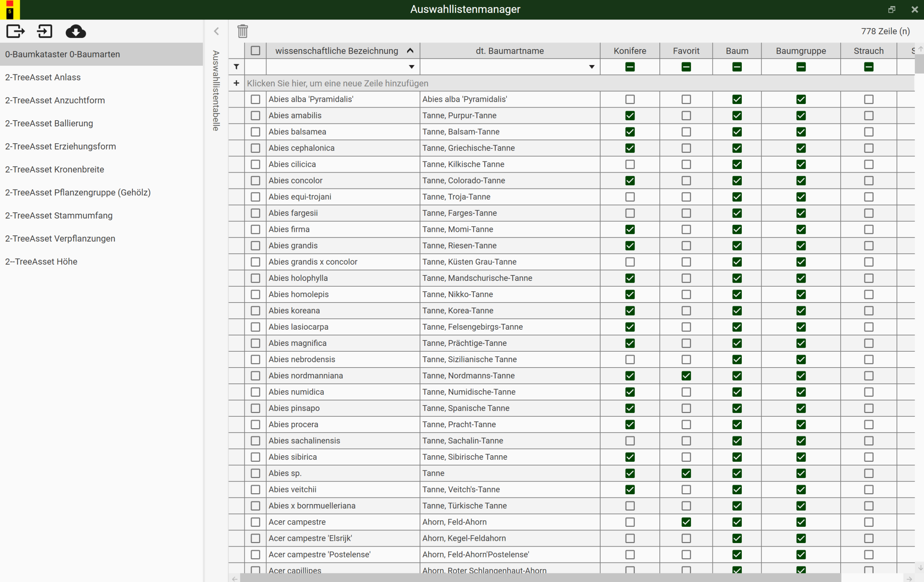Click the vertical scrollbar thumb
The width and height of the screenshot is (924, 582).
pyautogui.click(x=919, y=64)
